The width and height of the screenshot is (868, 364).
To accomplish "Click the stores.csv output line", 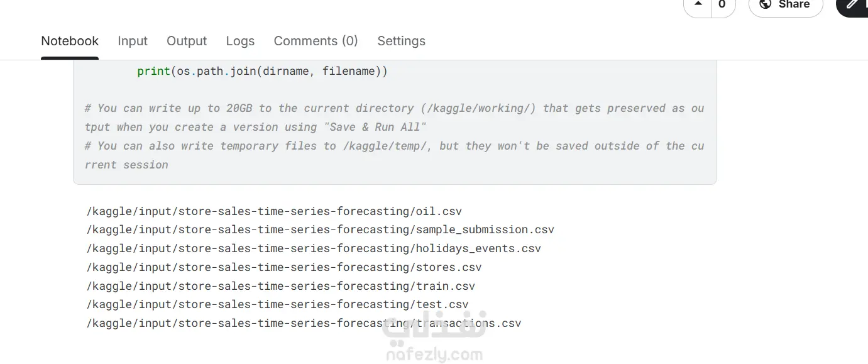I will point(283,267).
